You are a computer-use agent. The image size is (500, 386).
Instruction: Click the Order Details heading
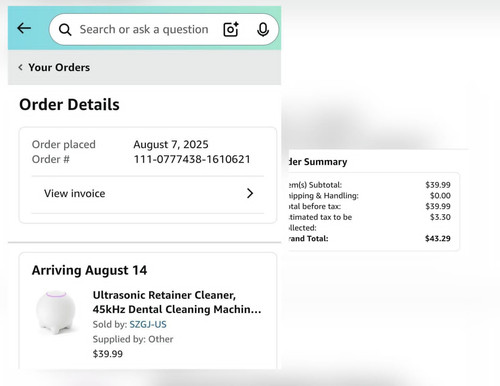click(x=69, y=105)
